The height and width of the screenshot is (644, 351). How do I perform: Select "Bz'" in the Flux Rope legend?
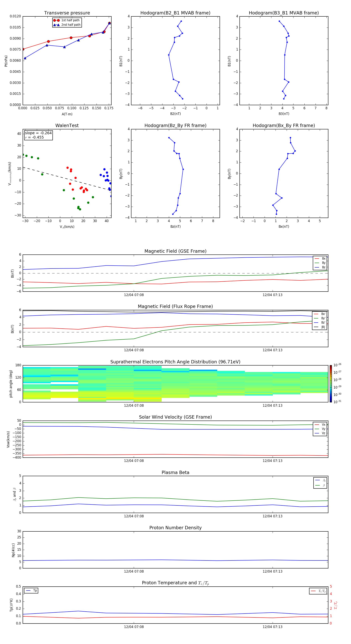point(320,323)
